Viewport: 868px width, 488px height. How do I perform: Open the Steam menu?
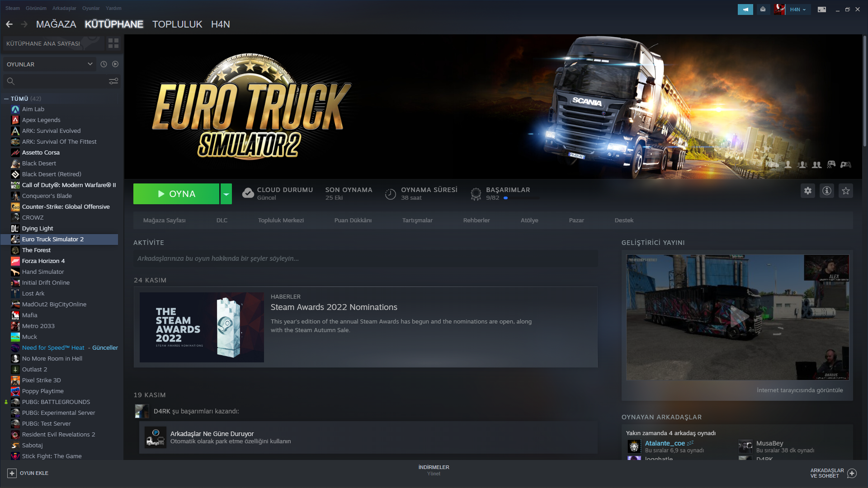pos(13,8)
